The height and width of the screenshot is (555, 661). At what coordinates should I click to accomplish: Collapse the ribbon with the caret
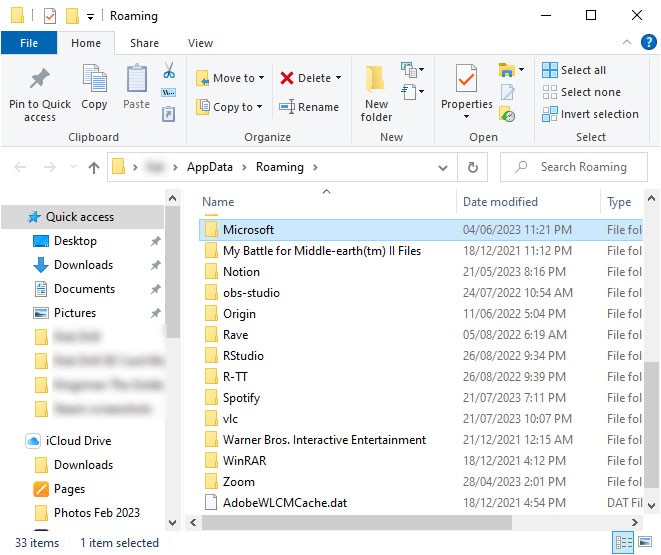point(627,42)
